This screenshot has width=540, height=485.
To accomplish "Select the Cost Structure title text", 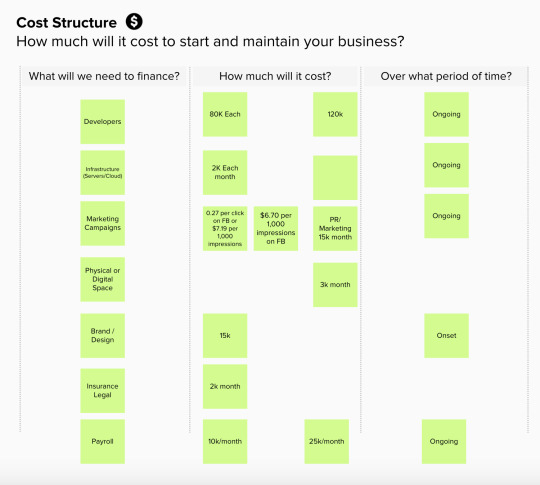I will tap(66, 23).
